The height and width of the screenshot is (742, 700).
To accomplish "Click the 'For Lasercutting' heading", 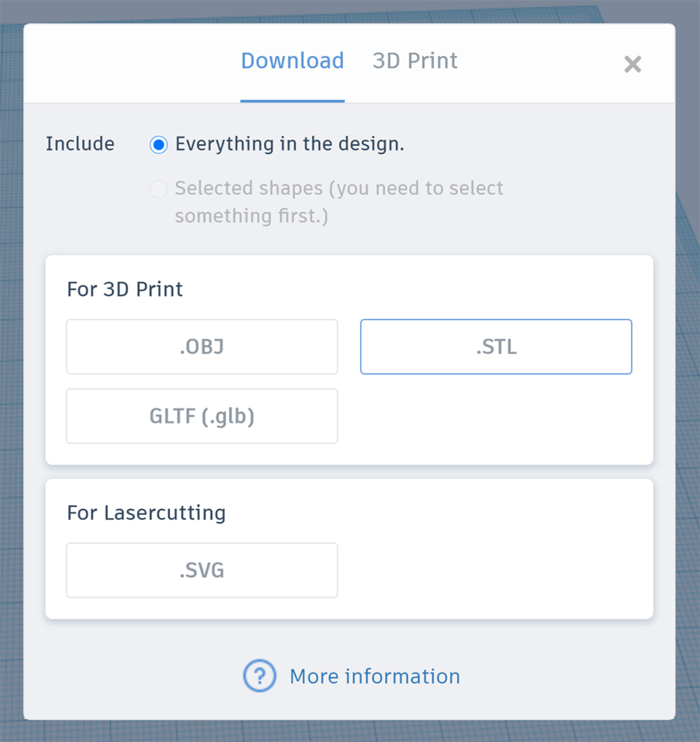I will coord(146,512).
